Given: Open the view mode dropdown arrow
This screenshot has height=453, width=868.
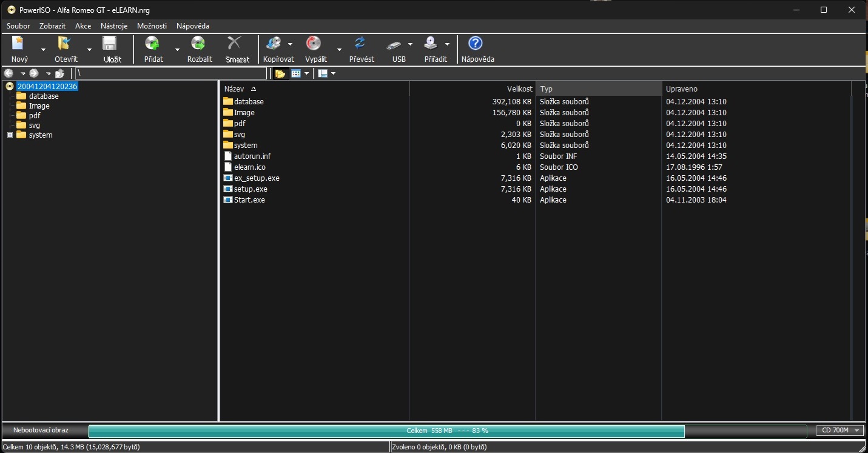Looking at the screenshot, I should (x=306, y=73).
